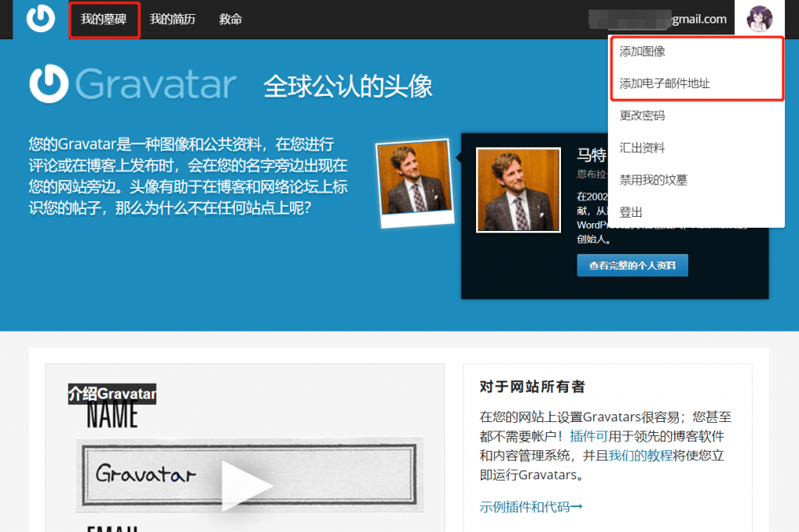This screenshot has height=532, width=799.
Task: Choose 更改密码 from the dropdown
Action: (x=642, y=115)
